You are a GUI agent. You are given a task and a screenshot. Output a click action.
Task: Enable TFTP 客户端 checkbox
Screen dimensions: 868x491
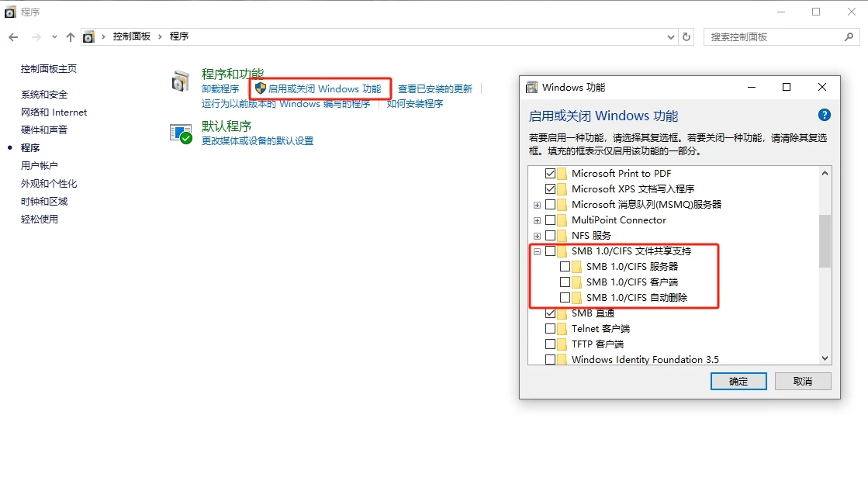(x=550, y=344)
